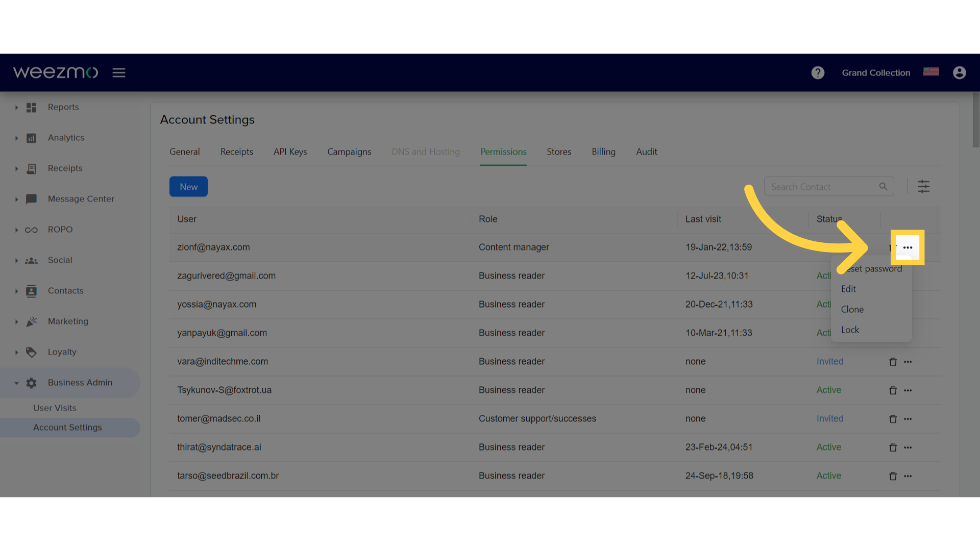Viewport: 980px width, 551px height.
Task: Click the New button to add user
Action: 188,186
